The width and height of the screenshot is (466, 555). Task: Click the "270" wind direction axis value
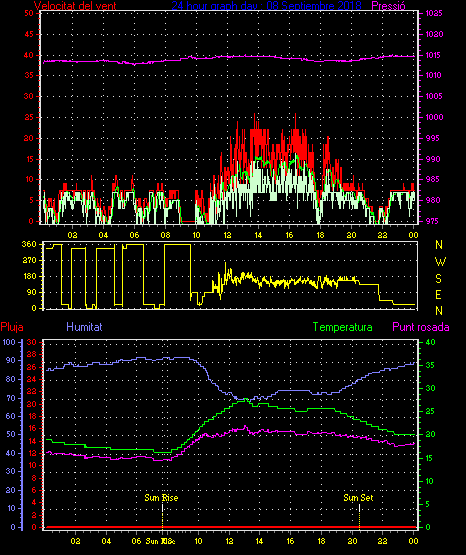(29, 261)
